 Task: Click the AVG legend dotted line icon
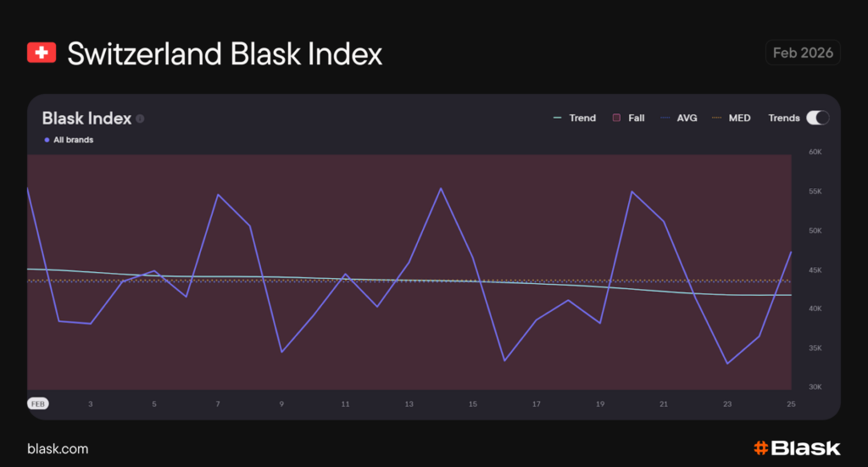point(665,118)
